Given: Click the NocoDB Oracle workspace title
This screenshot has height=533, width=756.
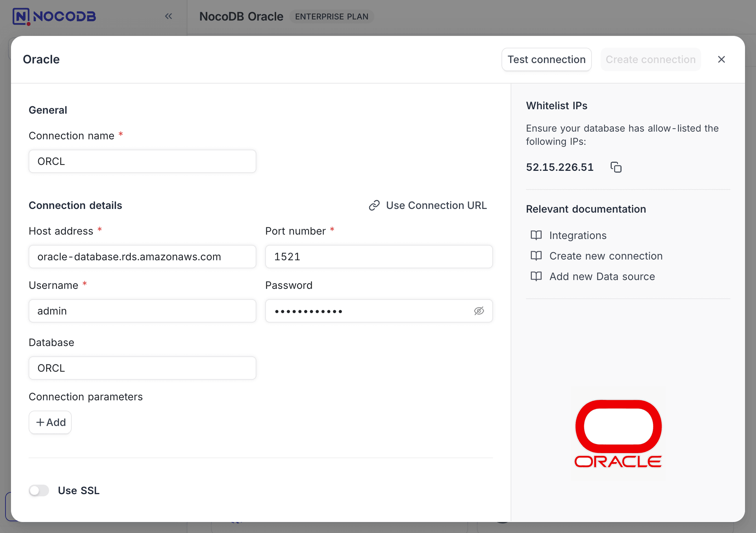Looking at the screenshot, I should click(x=241, y=16).
